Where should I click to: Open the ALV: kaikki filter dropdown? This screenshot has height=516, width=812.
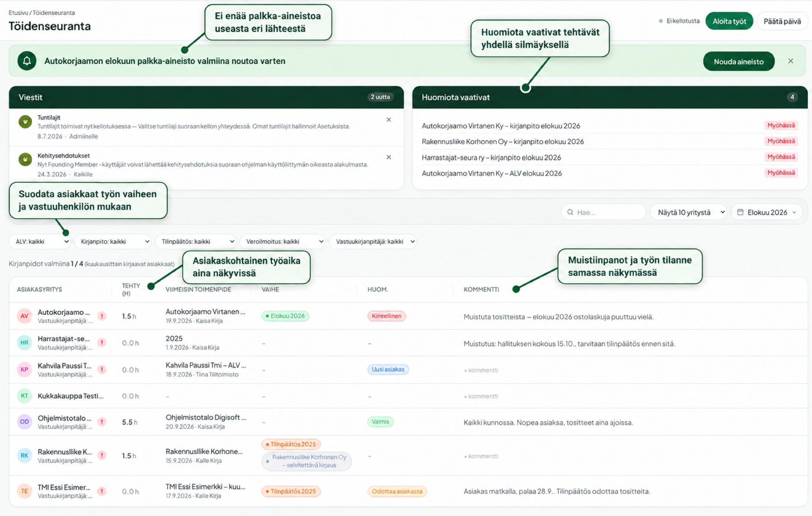tap(40, 241)
